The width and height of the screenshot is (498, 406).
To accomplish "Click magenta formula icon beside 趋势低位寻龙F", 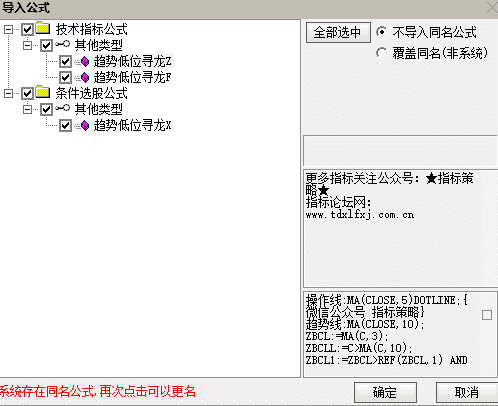I will pos(85,77).
